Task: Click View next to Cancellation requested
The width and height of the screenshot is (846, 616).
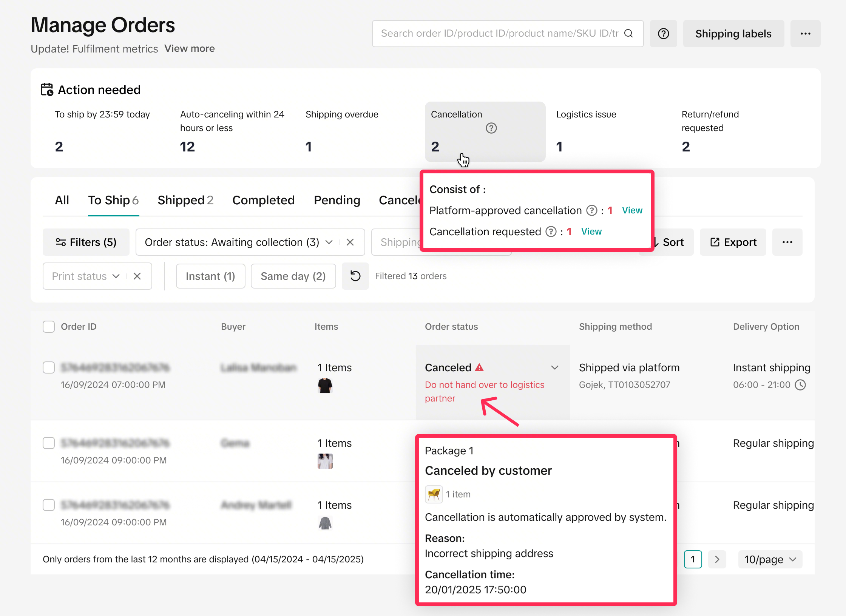Action: 591,232
